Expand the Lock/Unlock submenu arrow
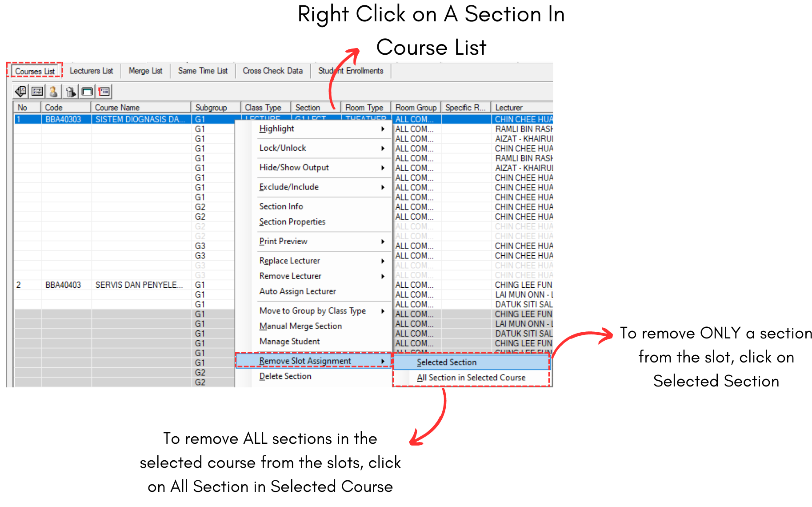This screenshot has height=507, width=812. [x=382, y=149]
